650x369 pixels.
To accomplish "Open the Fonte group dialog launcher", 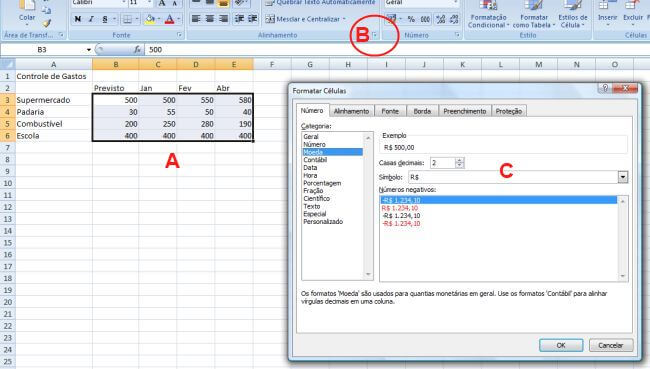I will click(179, 35).
